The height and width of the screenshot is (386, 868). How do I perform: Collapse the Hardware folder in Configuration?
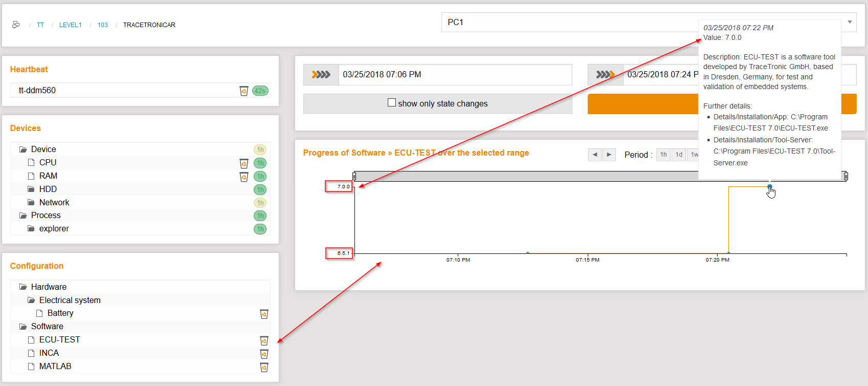23,287
